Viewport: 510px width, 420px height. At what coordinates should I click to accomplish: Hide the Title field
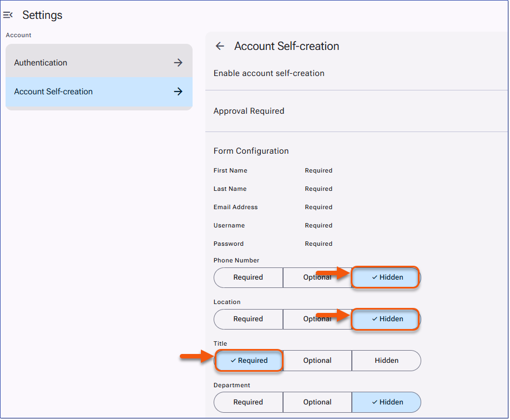coord(386,361)
